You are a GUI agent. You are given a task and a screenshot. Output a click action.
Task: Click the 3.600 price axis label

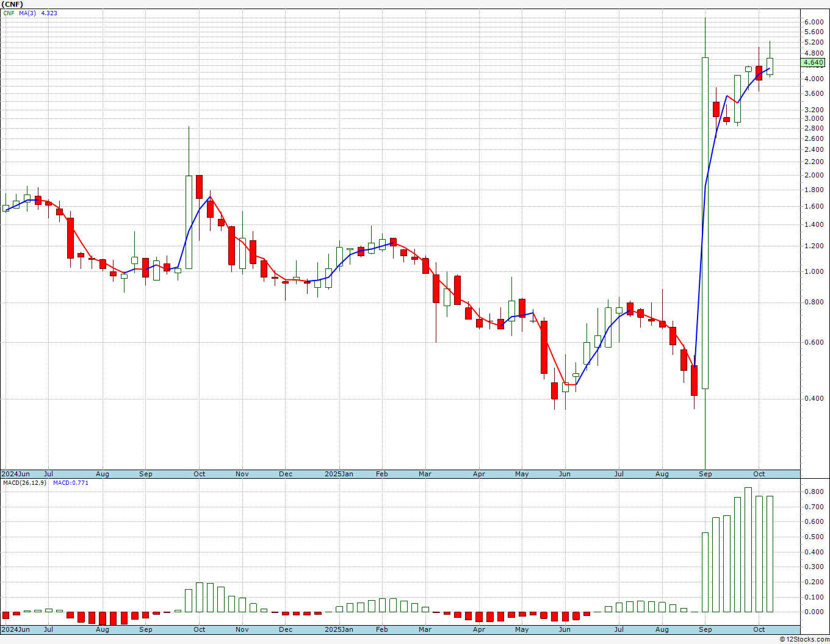coord(814,93)
